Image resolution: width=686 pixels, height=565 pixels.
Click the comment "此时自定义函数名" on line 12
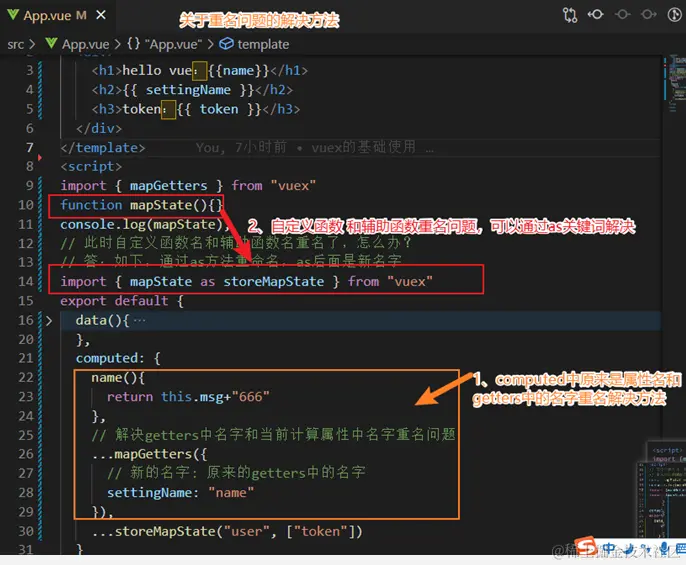coord(145,243)
